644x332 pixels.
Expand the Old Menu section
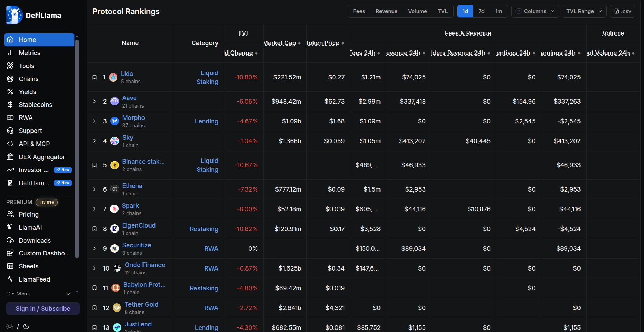click(x=39, y=294)
